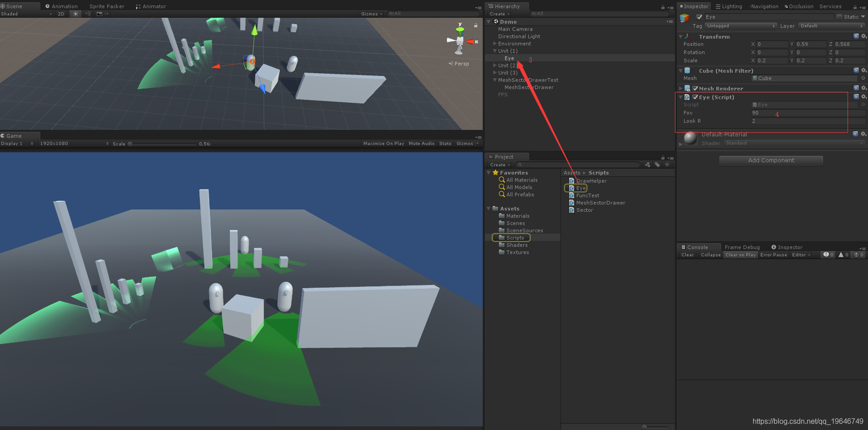This screenshot has width=868, height=430.
Task: Open the Frame Debug tab
Action: [x=742, y=247]
